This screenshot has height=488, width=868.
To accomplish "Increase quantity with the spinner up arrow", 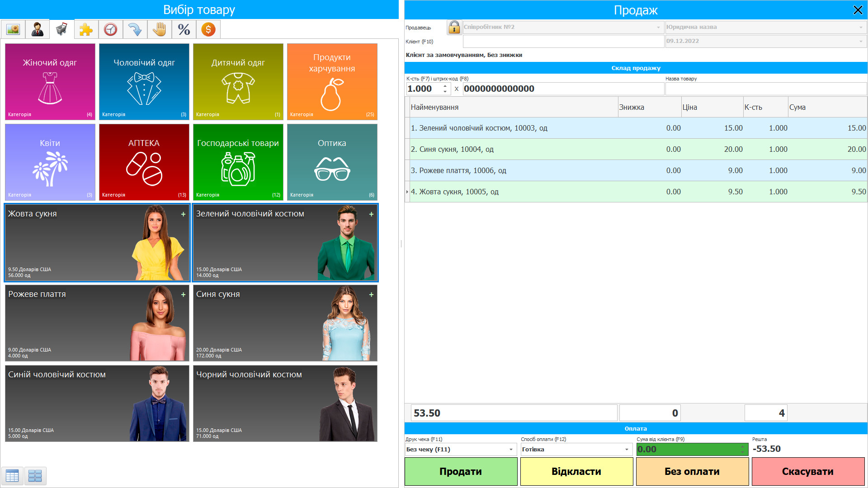I will (445, 86).
